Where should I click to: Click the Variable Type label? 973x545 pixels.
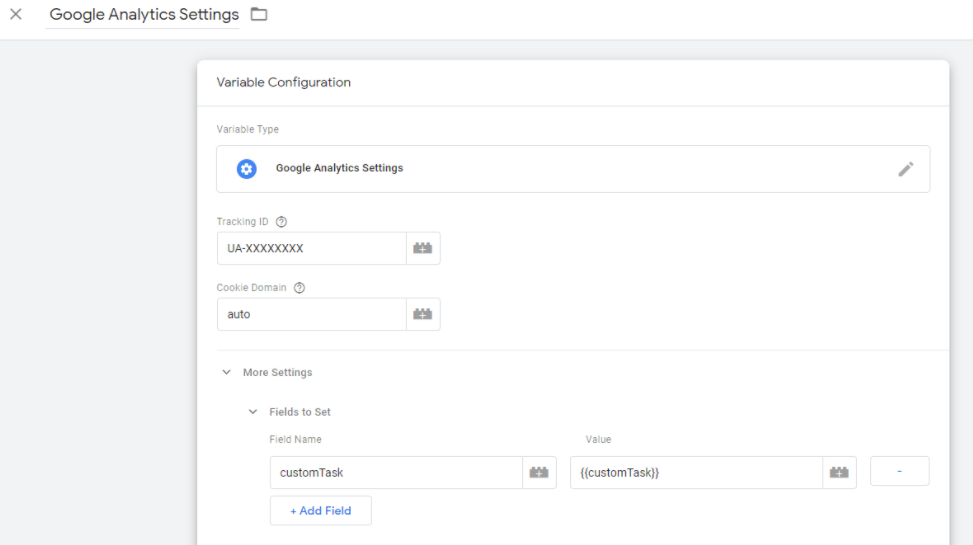[248, 129]
